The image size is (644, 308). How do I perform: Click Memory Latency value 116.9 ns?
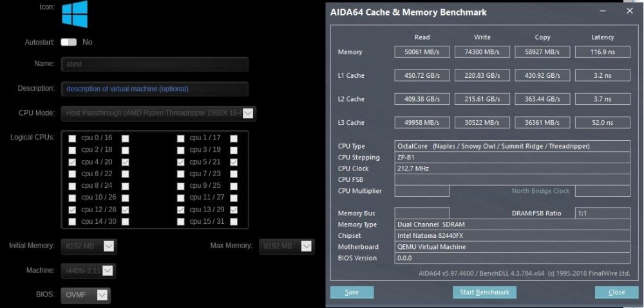(x=603, y=52)
